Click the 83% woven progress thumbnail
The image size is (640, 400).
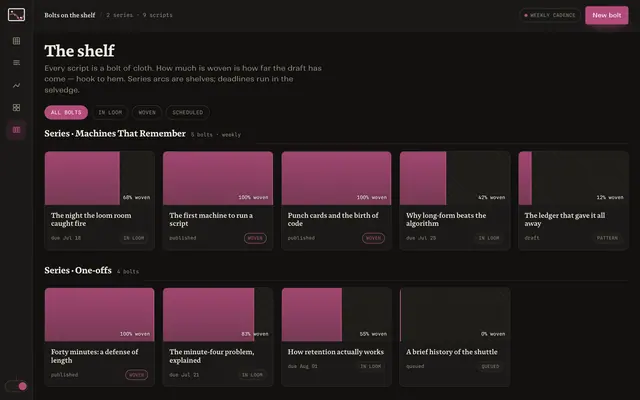click(x=218, y=315)
